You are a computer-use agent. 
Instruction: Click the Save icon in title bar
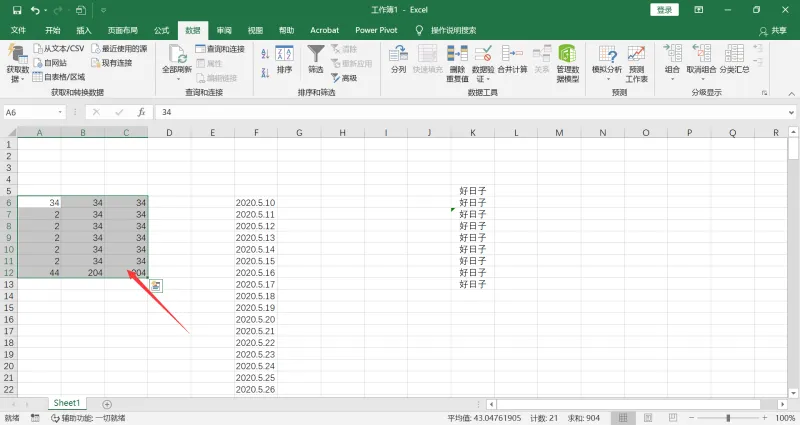(17, 10)
